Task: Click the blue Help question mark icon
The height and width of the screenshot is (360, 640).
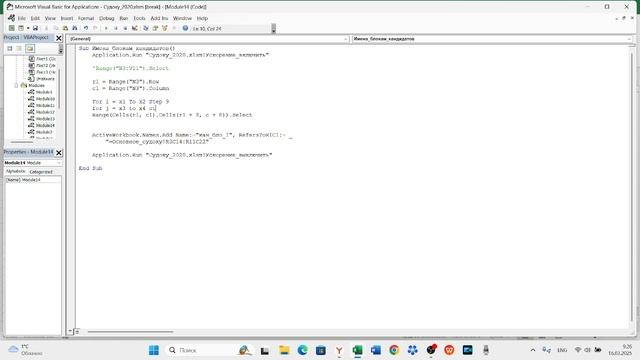Action: tap(185, 28)
